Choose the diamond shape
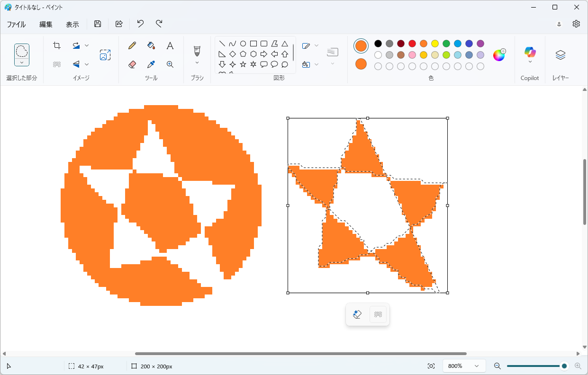The image size is (588, 375). (x=233, y=54)
